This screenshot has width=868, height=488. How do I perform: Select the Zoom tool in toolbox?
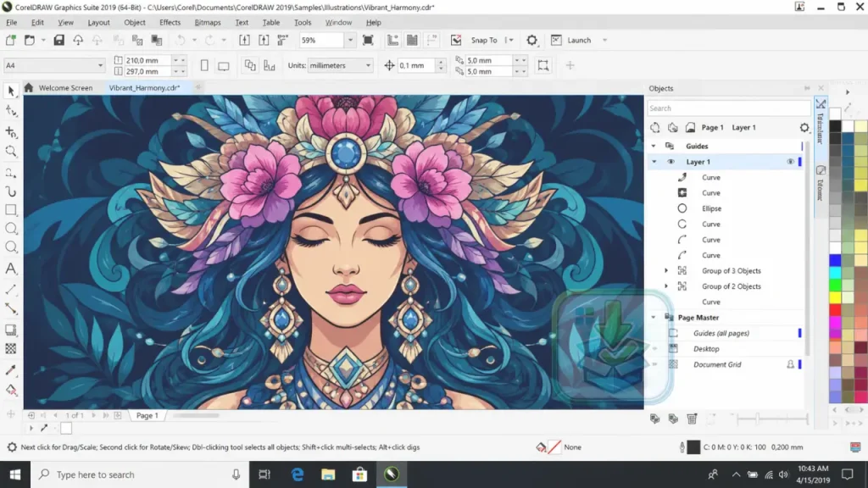(11, 151)
